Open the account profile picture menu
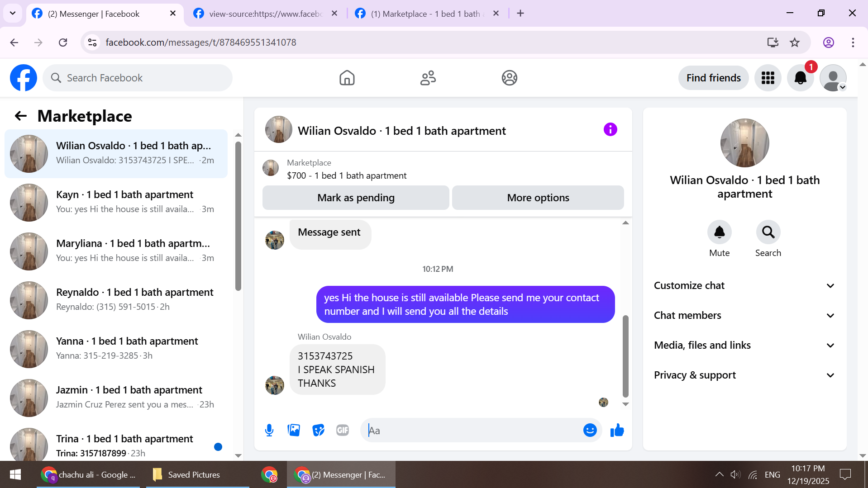This screenshot has height=488, width=868. point(833,78)
